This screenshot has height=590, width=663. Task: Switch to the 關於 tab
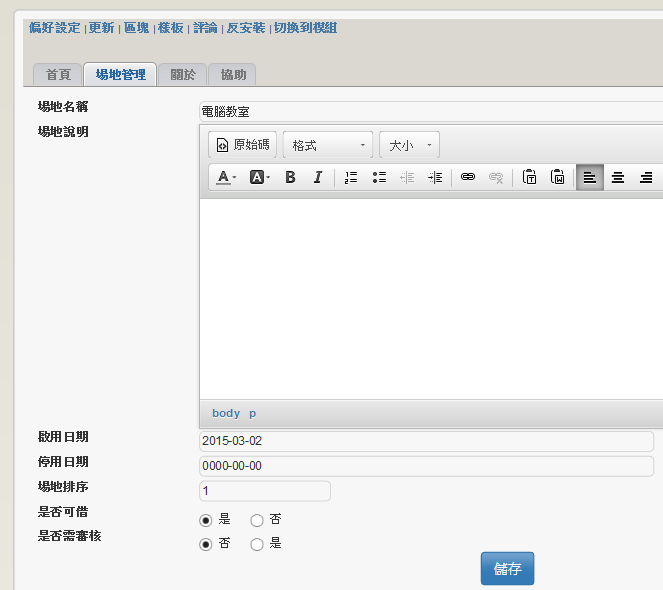(x=183, y=75)
